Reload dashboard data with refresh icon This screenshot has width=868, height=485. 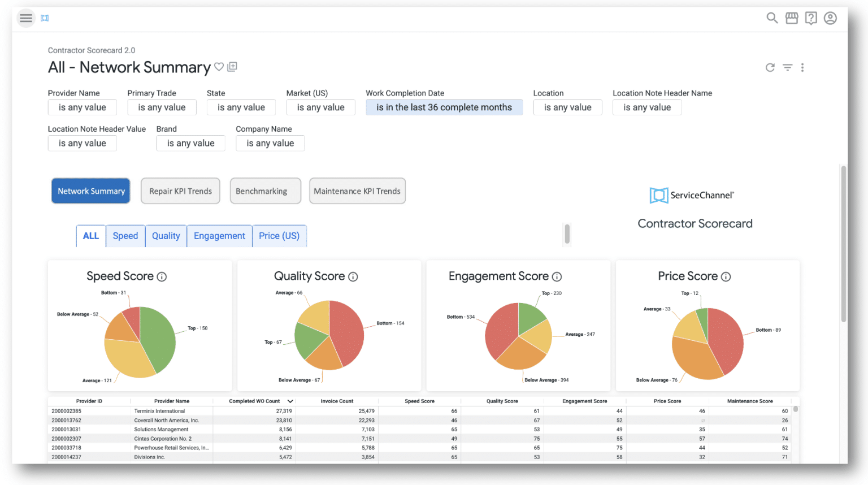[770, 68]
